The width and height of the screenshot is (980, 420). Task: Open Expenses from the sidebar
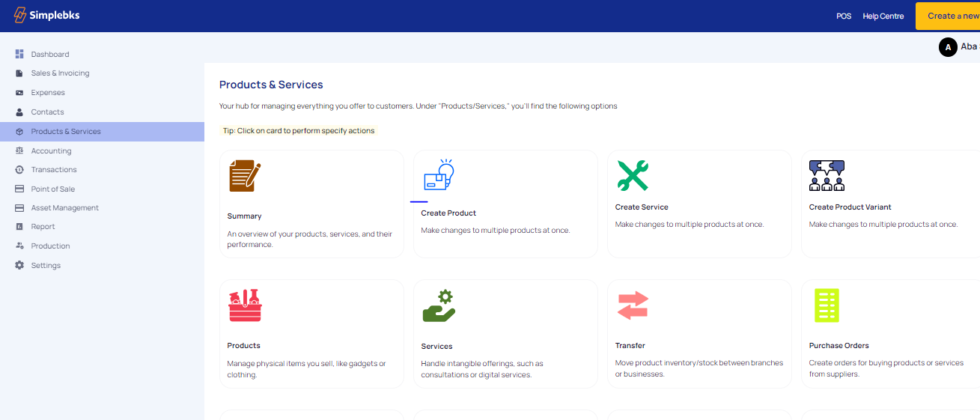click(48, 93)
